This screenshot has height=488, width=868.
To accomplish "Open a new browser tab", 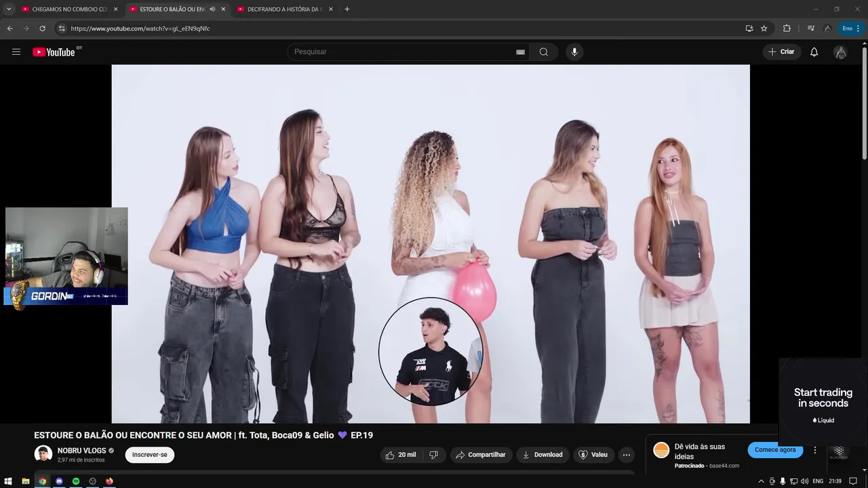I will (347, 9).
